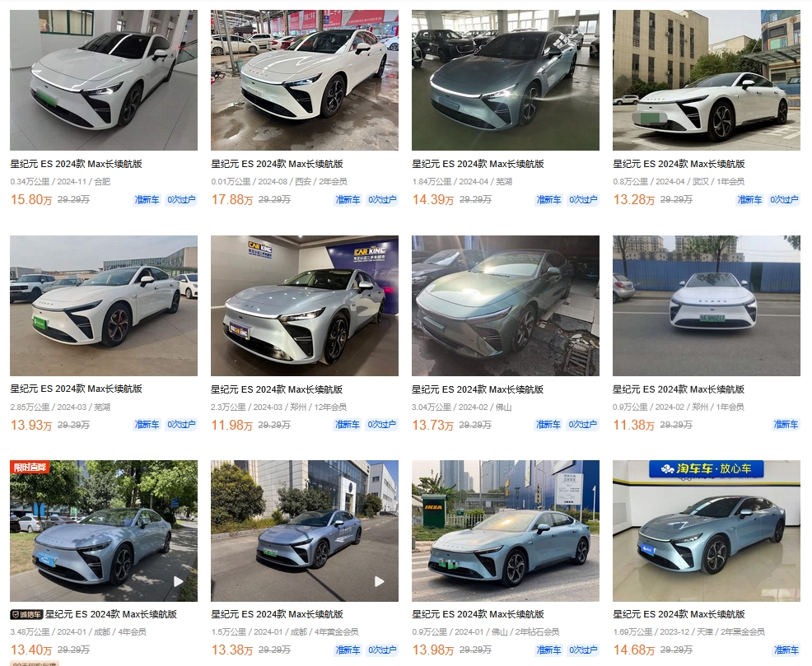Click the 准新车 tag on the 15.80万 listing
812x666 pixels.
click(x=147, y=200)
